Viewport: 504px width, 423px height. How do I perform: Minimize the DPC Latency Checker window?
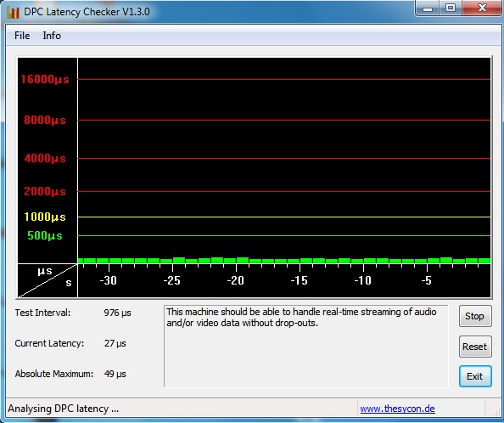428,8
